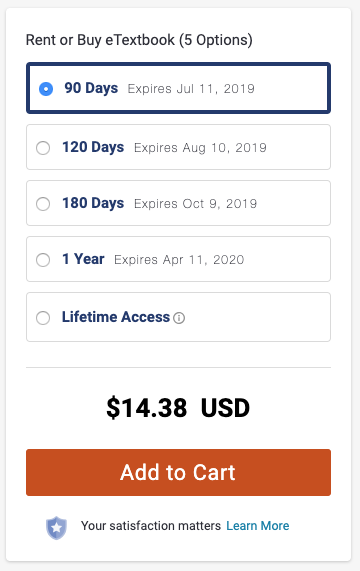Click the 90 Days label text
Image resolution: width=360 pixels, height=571 pixels.
91,88
